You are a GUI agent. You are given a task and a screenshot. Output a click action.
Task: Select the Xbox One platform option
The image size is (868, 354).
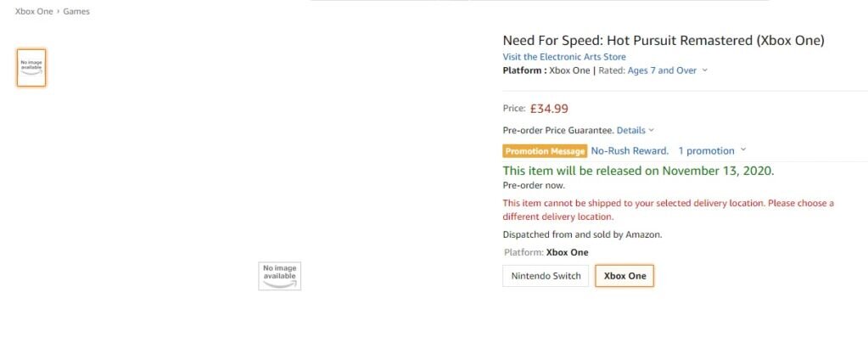pyautogui.click(x=624, y=276)
